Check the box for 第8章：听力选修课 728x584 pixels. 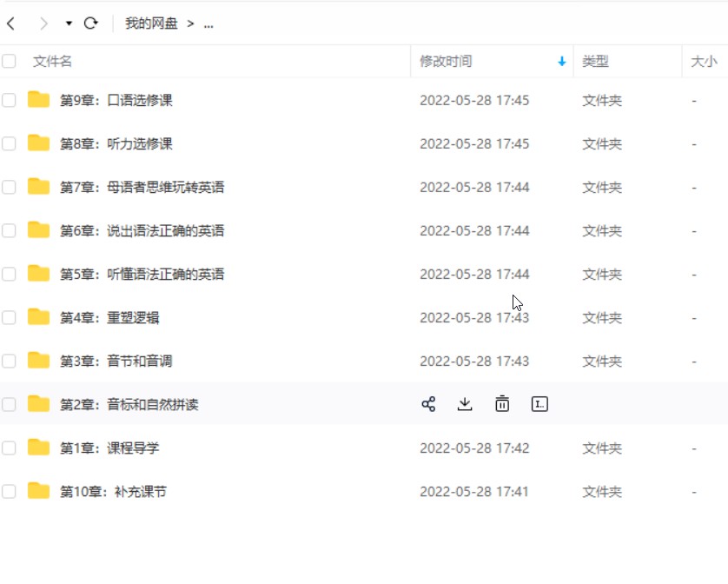[x=9, y=143]
